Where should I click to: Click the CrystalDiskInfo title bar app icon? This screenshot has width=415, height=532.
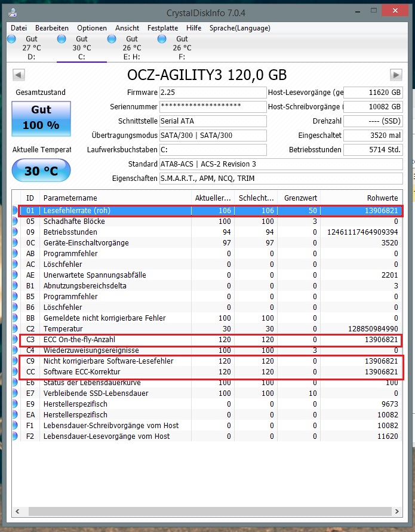pyautogui.click(x=13, y=13)
